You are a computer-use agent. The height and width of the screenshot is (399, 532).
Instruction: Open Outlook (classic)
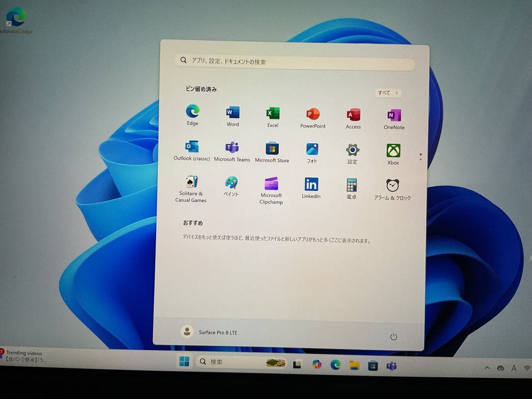(191, 147)
